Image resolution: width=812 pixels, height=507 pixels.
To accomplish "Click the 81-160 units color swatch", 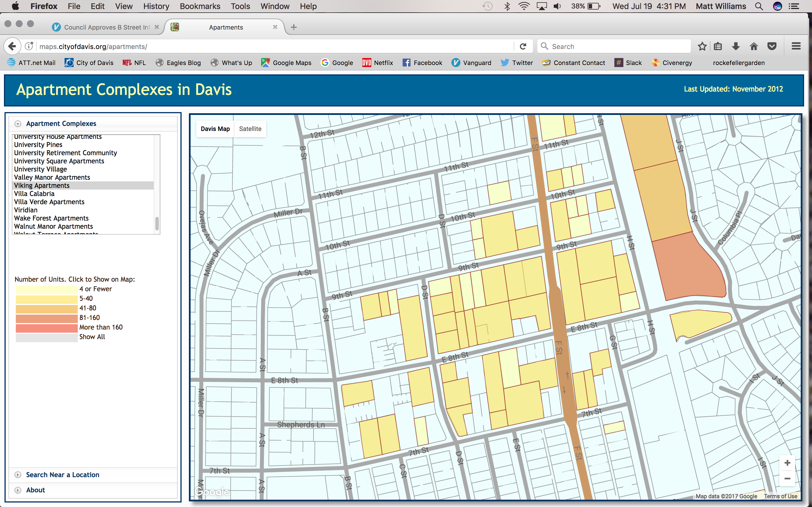I will pos(47,318).
